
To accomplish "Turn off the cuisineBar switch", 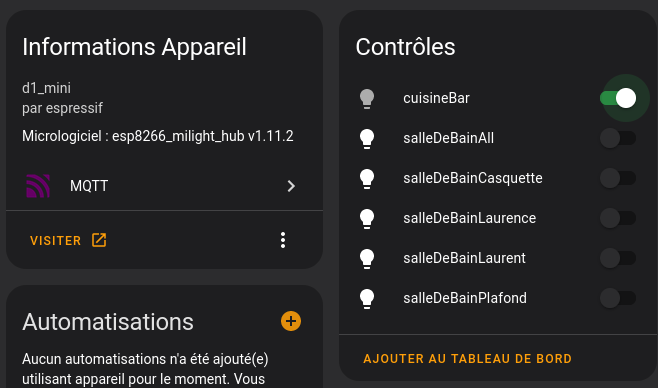I will pos(618,98).
